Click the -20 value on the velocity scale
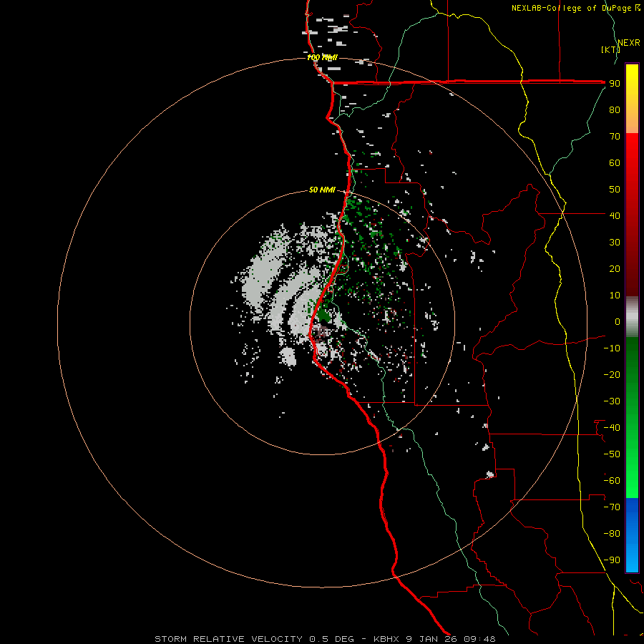 click(612, 374)
